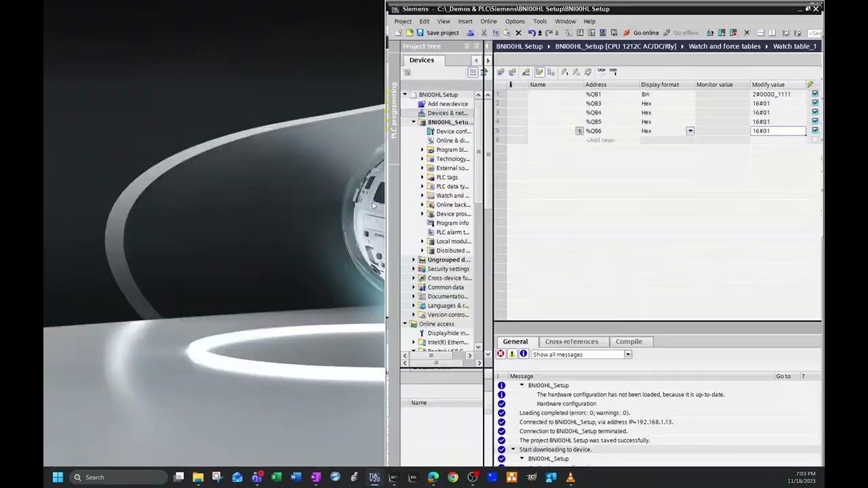The width and height of the screenshot is (868, 488).
Task: Open the Online menu
Action: pyautogui.click(x=488, y=21)
